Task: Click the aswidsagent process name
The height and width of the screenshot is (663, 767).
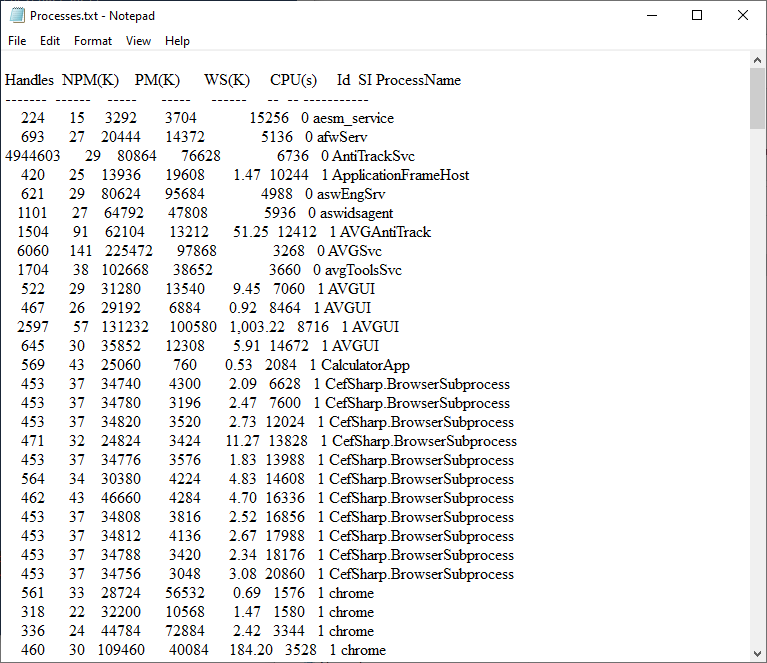Action: [356, 213]
